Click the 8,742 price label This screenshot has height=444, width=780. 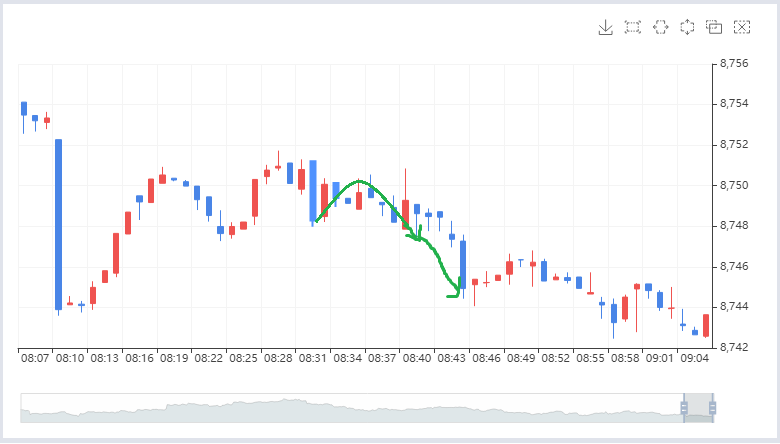click(734, 348)
